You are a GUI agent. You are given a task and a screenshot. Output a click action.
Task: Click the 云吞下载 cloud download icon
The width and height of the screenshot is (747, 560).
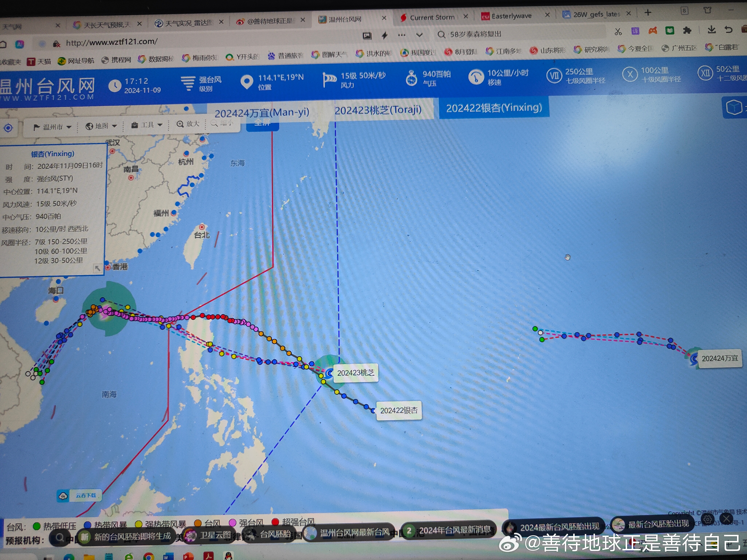(63, 495)
